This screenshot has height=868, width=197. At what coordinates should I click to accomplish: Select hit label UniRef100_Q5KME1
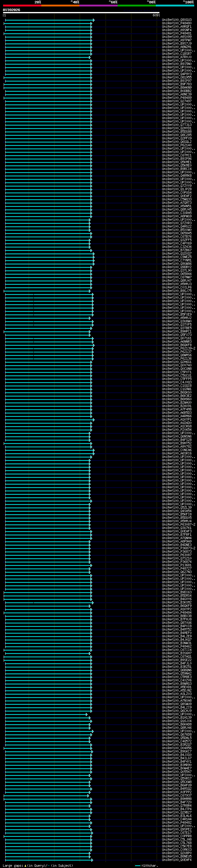pyautogui.click(x=177, y=162)
